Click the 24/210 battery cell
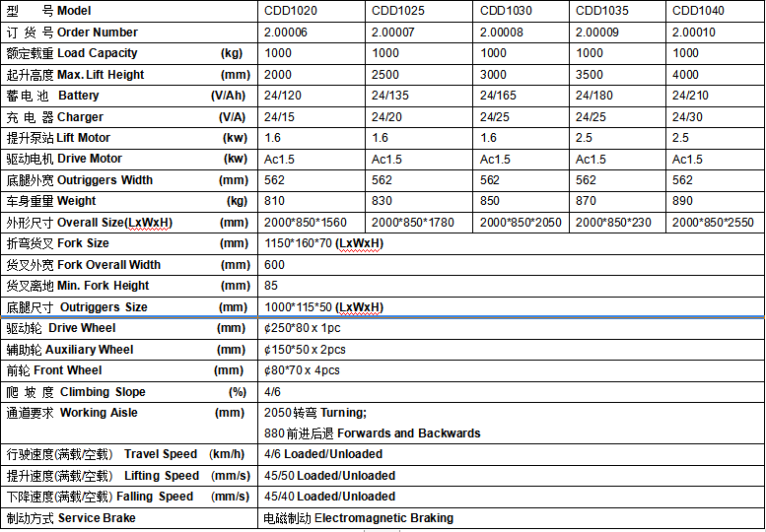Viewport: 766px width, 532px height. 690,96
